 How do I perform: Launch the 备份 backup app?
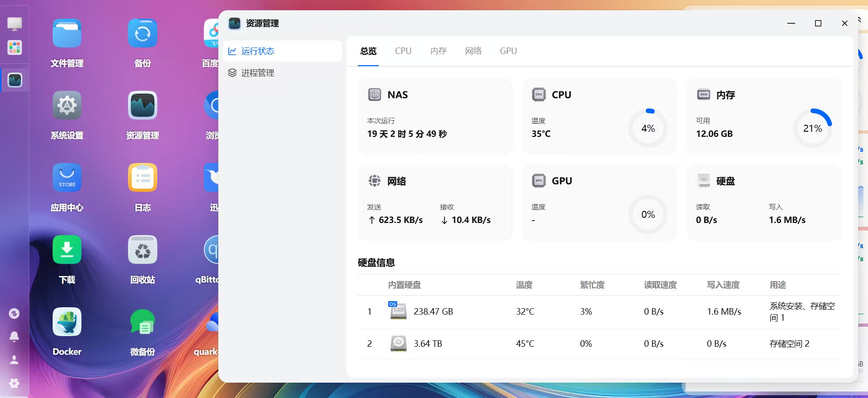coord(142,34)
